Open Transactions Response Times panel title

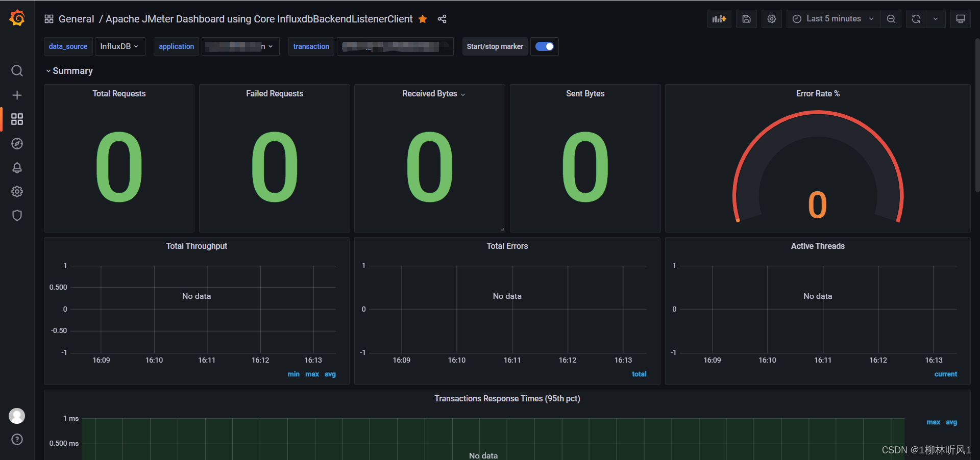507,399
